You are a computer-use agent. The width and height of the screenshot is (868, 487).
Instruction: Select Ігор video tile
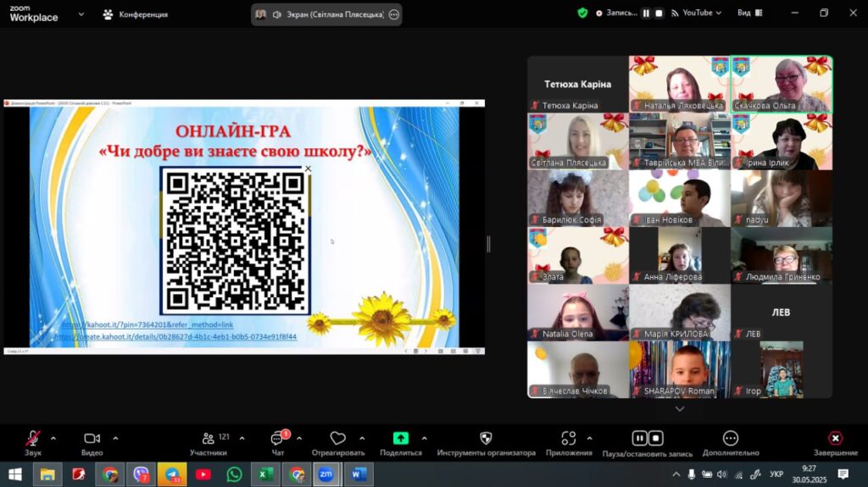(782, 369)
